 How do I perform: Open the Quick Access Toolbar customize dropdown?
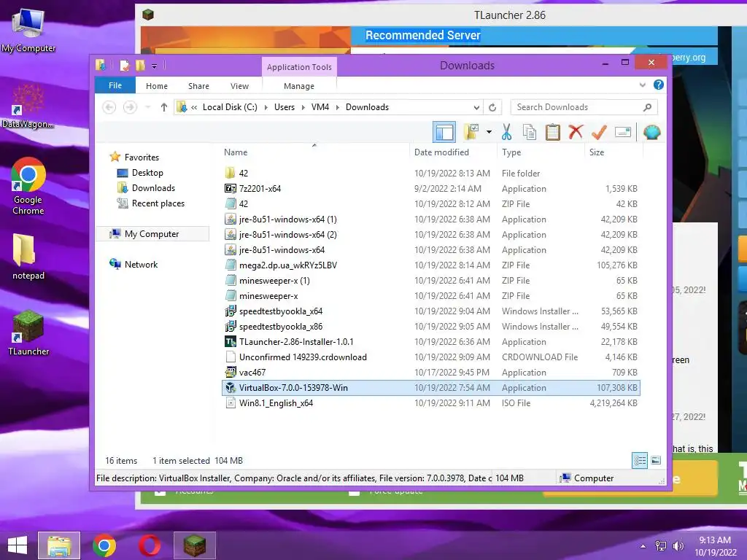[x=155, y=66]
